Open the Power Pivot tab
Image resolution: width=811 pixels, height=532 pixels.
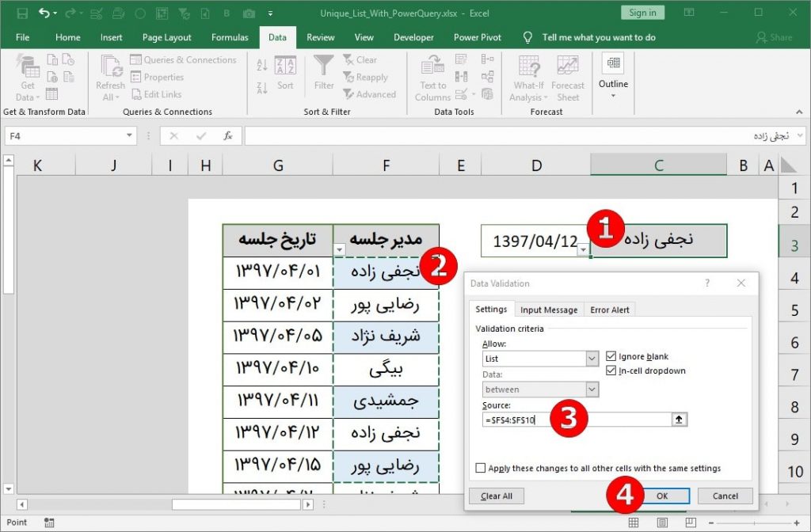[x=478, y=37]
